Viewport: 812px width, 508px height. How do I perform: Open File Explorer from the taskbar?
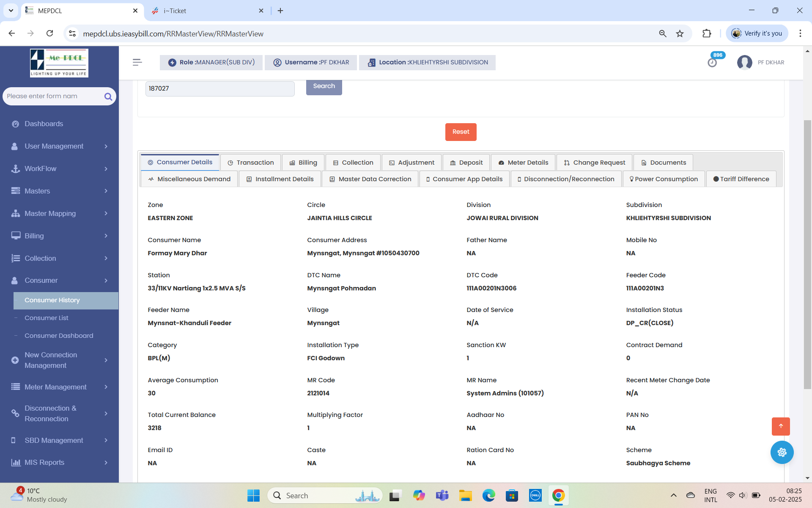coord(465,495)
